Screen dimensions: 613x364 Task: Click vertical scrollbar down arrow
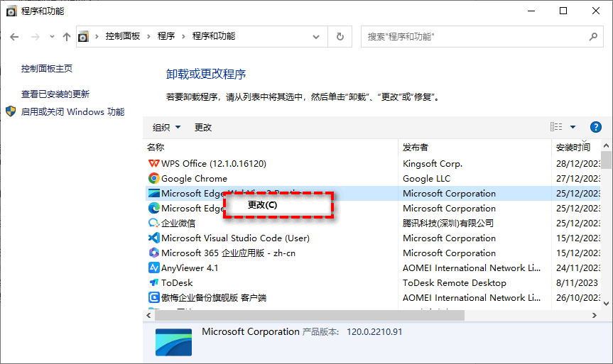tap(607, 304)
